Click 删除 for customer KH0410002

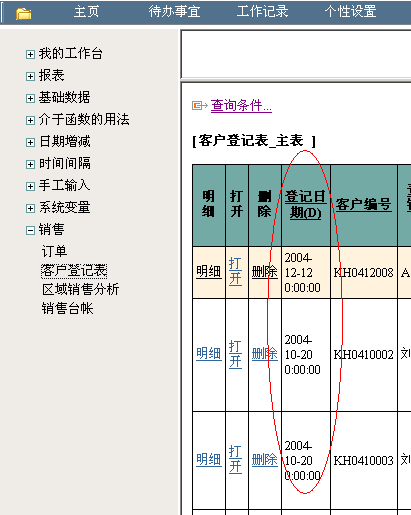265,354
